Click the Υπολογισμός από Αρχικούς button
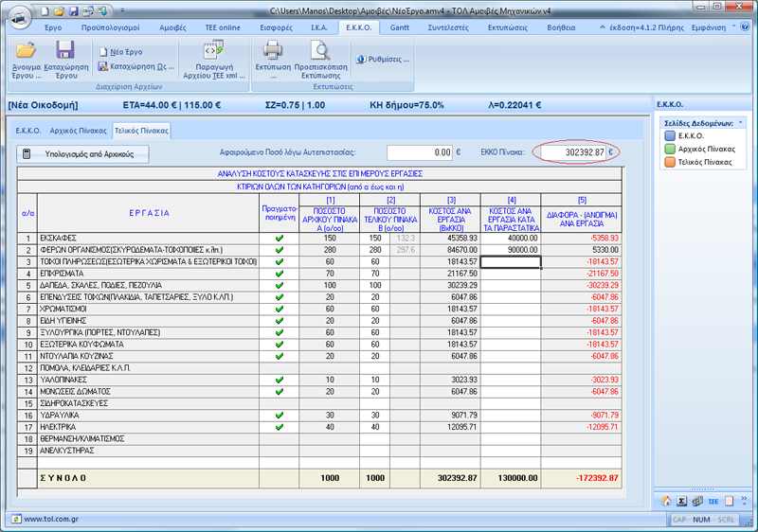 [x=82, y=154]
